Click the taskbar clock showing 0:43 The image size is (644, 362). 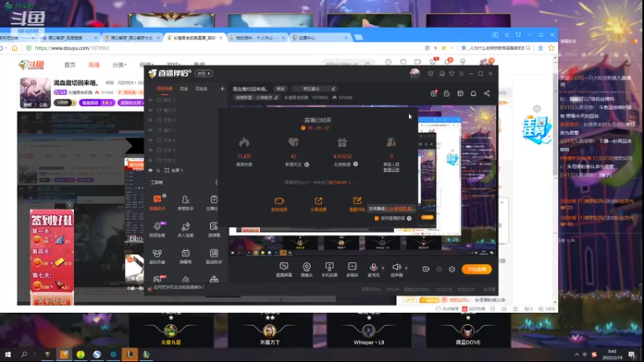click(x=612, y=354)
